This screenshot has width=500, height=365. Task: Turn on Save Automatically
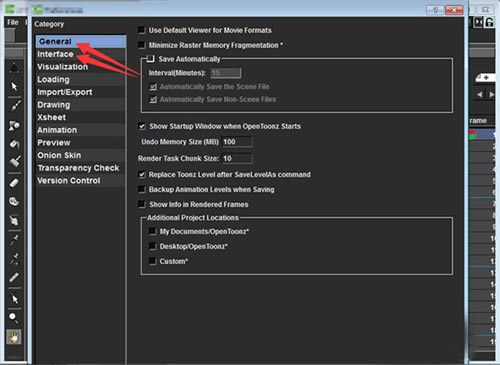pyautogui.click(x=151, y=59)
